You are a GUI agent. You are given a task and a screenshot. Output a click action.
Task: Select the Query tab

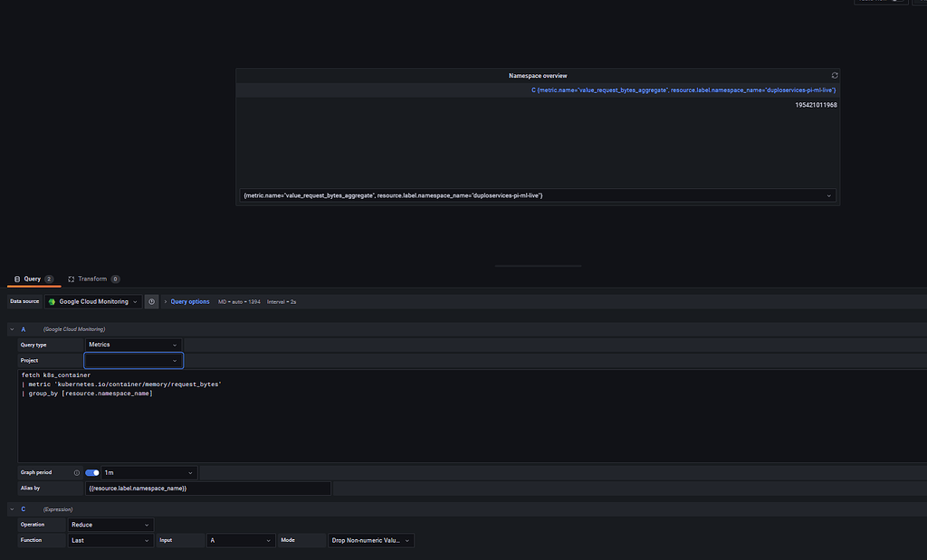click(x=33, y=279)
